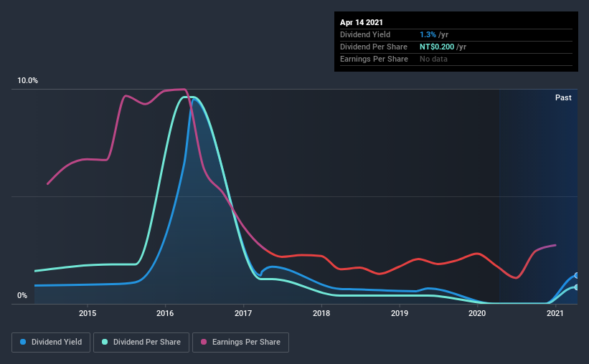Click the NT$0.200 dividend per share value
Screen dimensions: 589x364
point(437,47)
